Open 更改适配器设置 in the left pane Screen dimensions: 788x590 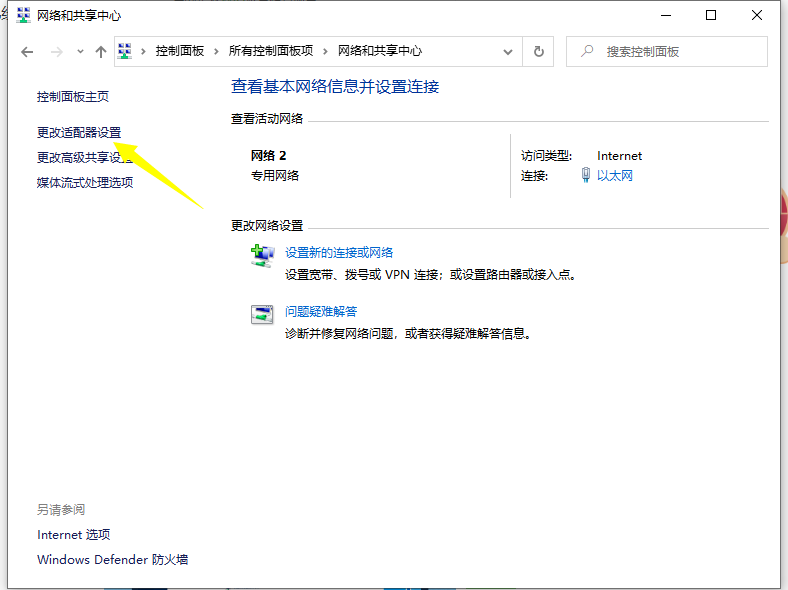pyautogui.click(x=79, y=132)
